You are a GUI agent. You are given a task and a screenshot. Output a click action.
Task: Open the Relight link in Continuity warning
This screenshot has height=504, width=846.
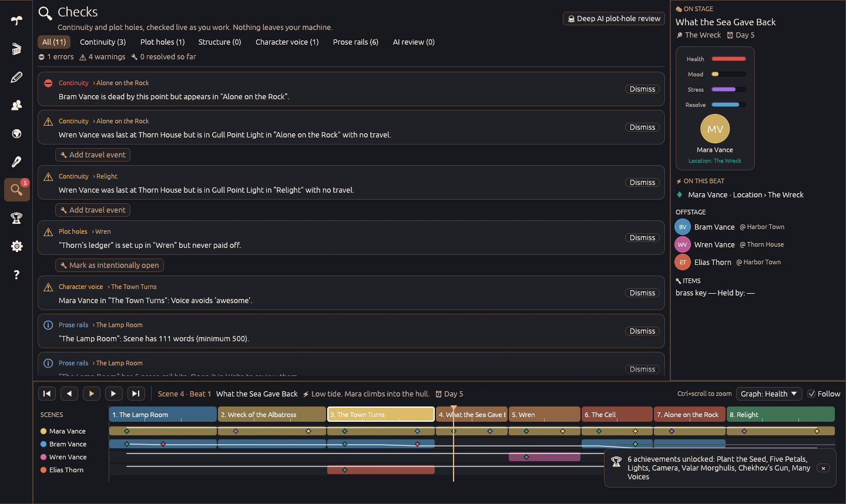[x=106, y=176]
